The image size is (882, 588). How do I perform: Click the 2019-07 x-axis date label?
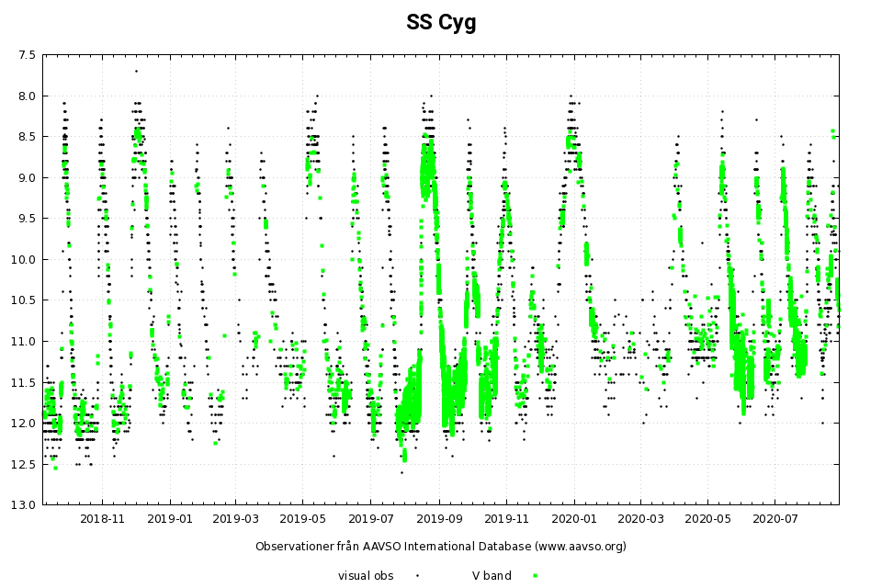click(x=370, y=518)
